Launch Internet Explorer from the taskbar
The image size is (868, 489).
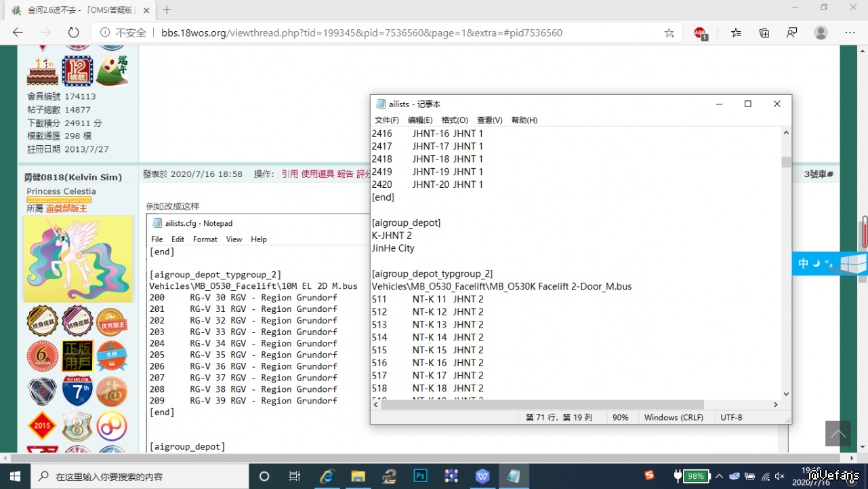tap(327, 476)
